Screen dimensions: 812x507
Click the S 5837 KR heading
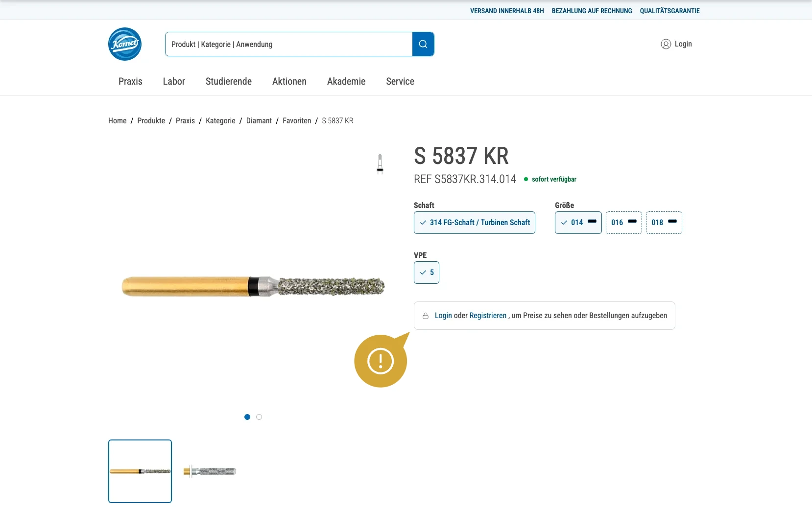pyautogui.click(x=461, y=156)
